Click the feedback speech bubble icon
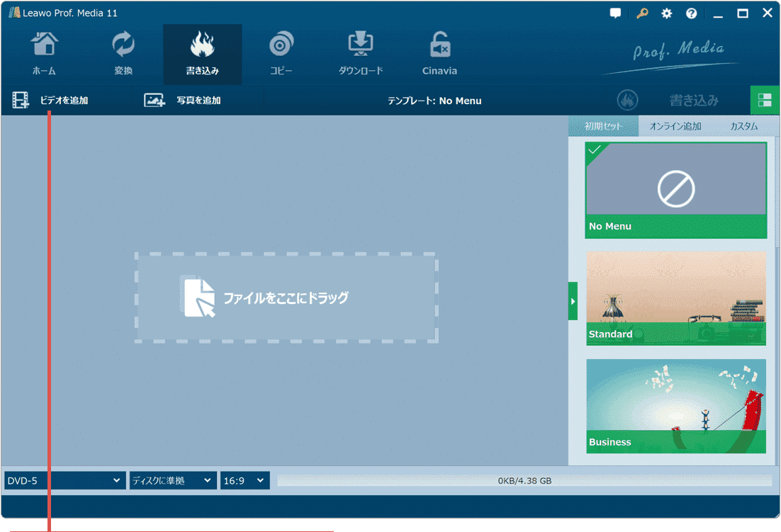The height and width of the screenshot is (532, 781). (x=615, y=13)
